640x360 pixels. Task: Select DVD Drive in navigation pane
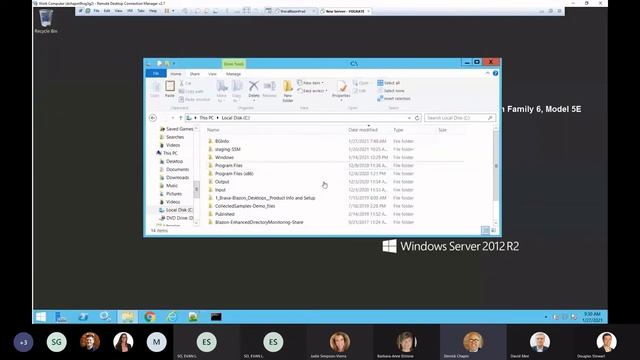click(176, 218)
